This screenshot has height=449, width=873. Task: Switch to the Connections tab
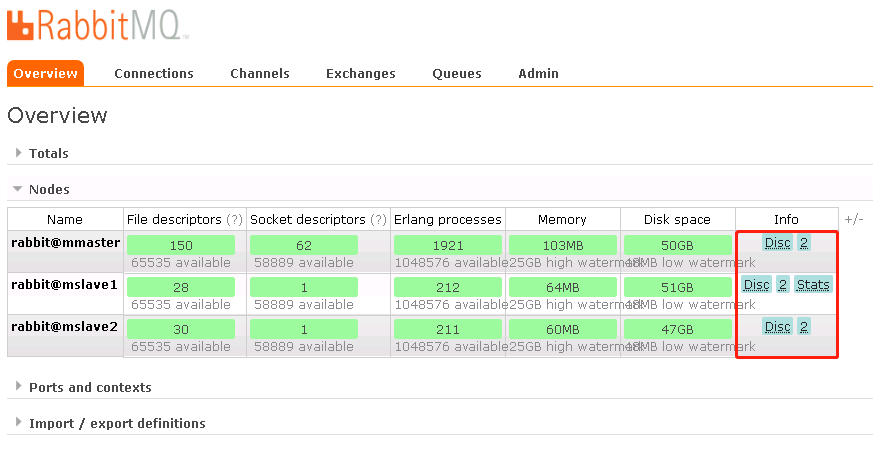click(x=154, y=74)
